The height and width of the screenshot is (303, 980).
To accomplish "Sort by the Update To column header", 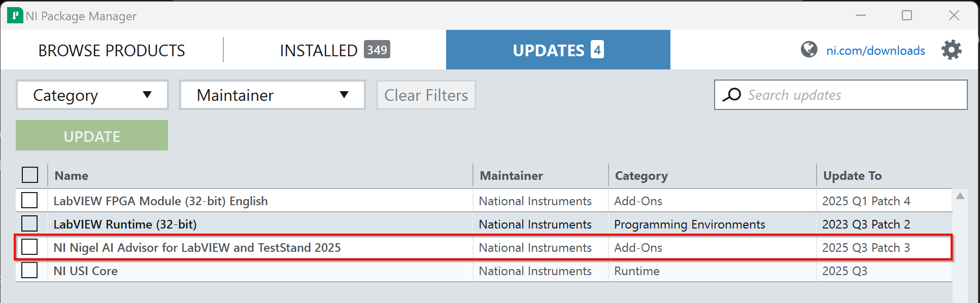I will 852,176.
